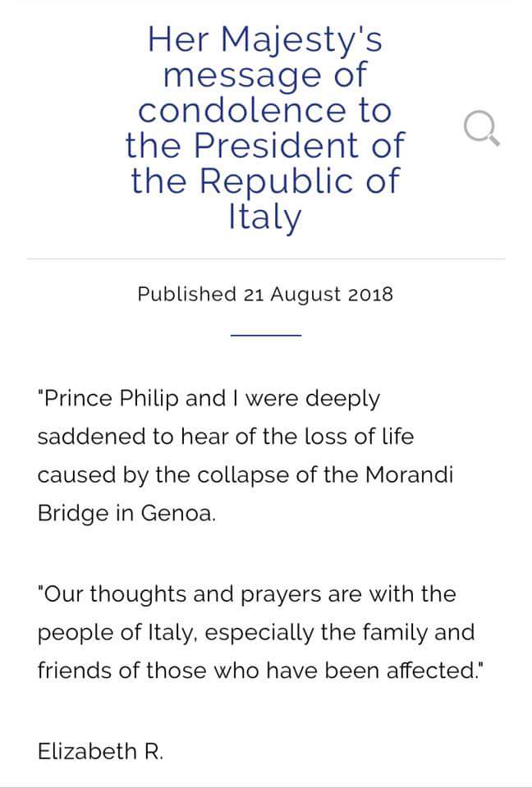Click the line starting "people of Italy"
The width and height of the screenshot is (532, 788).
[x=255, y=632]
